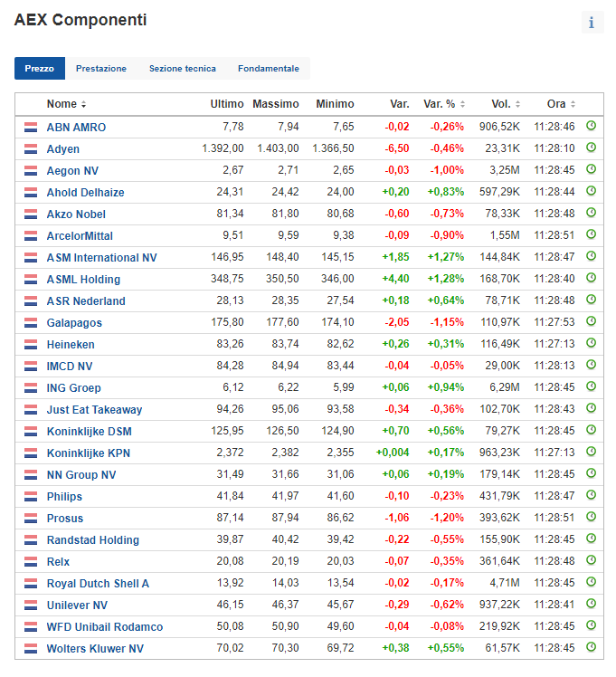Click the clock icon in ING Groep row
The image size is (616, 677).
pos(592,386)
